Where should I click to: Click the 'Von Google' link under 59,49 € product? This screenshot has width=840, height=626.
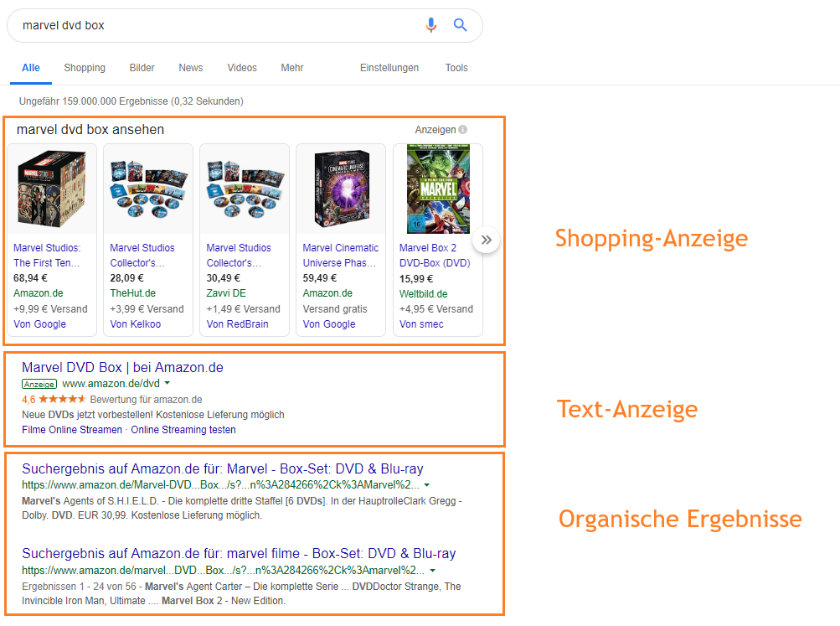click(x=329, y=324)
